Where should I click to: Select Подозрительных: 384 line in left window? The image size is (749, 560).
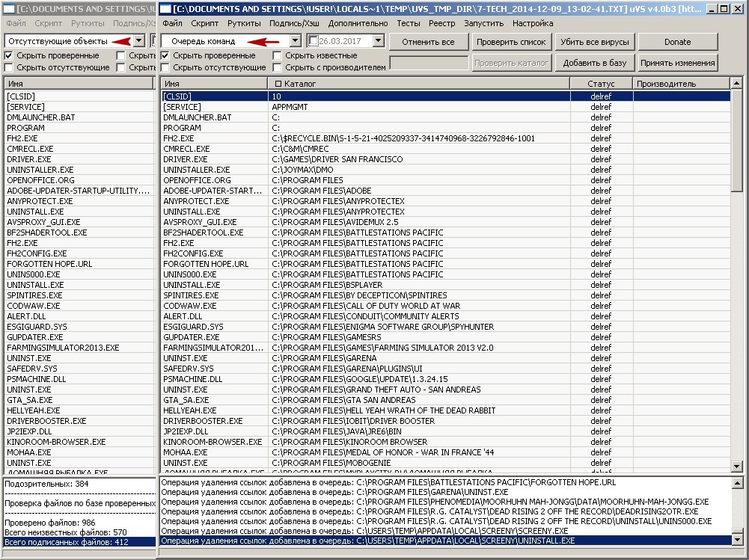(x=79, y=484)
